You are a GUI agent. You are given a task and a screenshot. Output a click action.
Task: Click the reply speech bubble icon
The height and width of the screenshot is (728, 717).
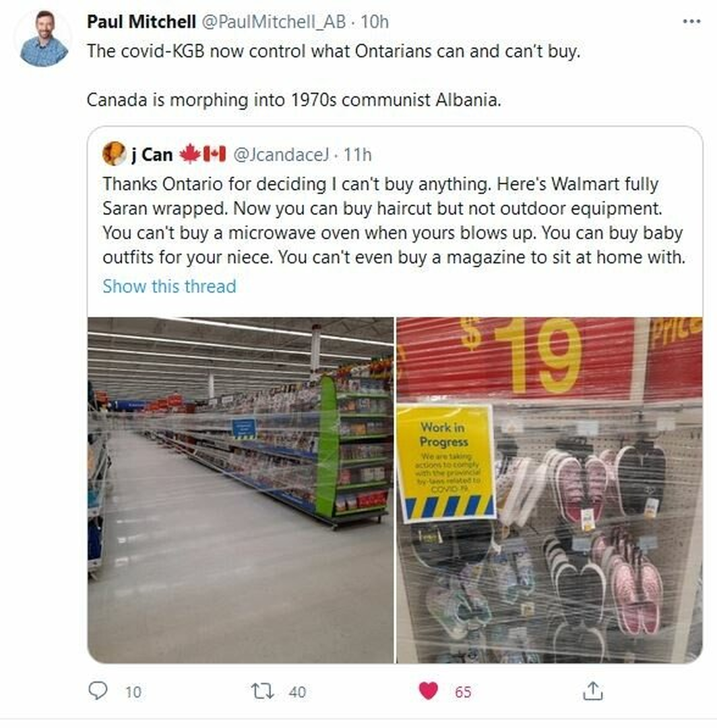click(x=98, y=690)
